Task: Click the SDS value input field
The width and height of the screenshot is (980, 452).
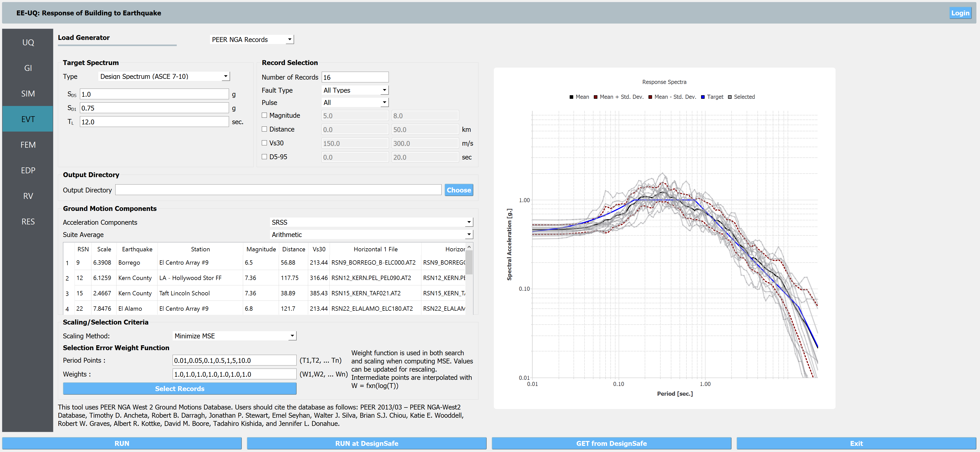Action: pos(154,94)
